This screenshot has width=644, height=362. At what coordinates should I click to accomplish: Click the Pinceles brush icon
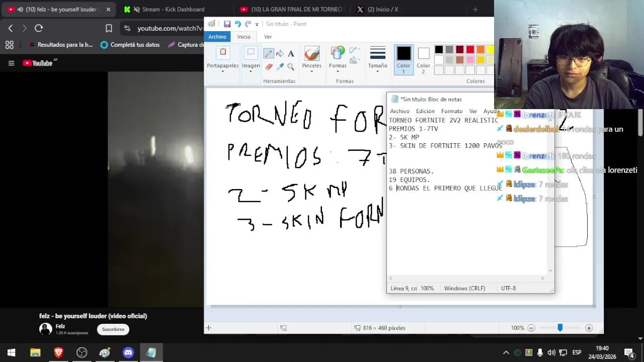pos(311,53)
